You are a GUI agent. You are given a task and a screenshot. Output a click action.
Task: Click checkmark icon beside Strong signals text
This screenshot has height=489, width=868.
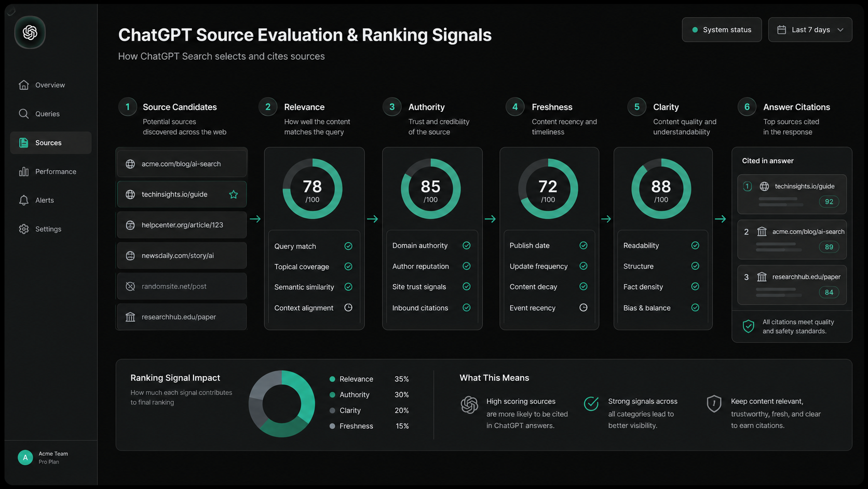591,403
